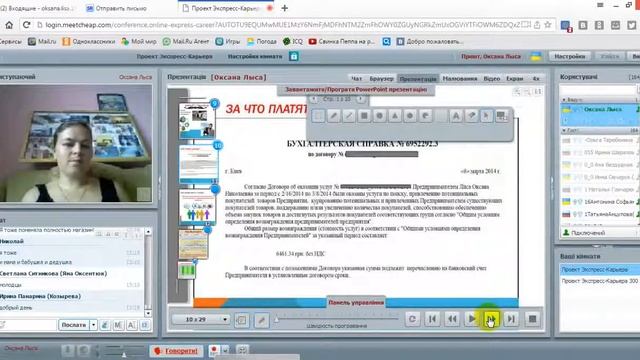Open the Одноклассники bookmark
The image size is (640, 360).
tap(89, 41)
